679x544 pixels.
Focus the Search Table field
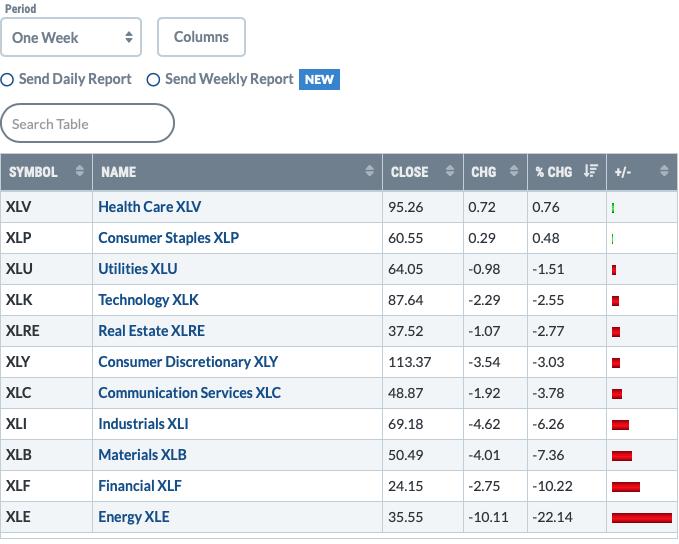click(87, 123)
